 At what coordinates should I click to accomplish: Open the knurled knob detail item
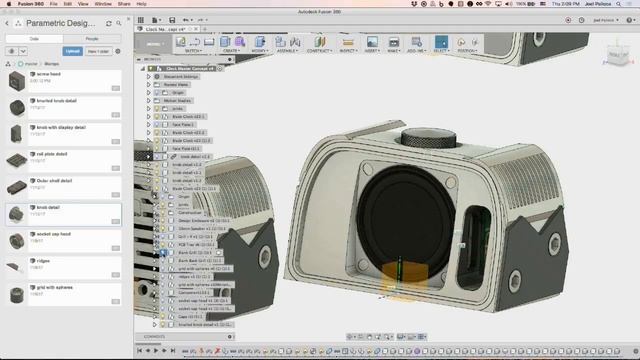pyautogui.click(x=64, y=108)
